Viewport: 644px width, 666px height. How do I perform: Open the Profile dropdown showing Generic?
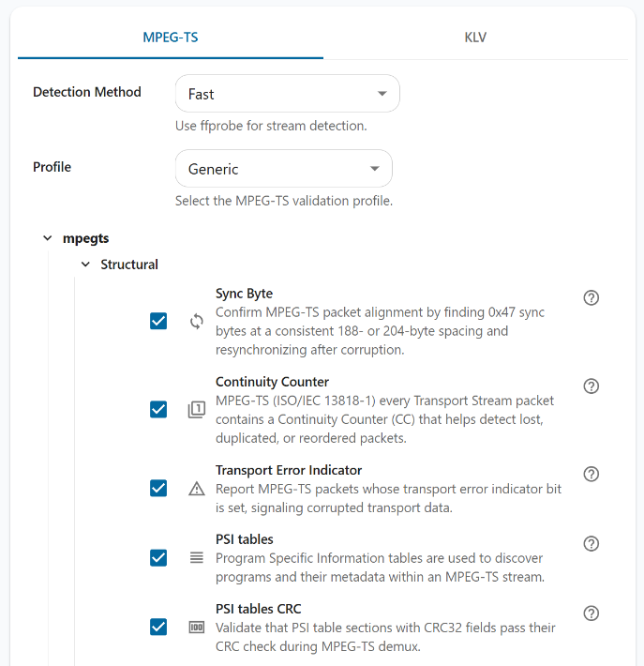pos(283,169)
